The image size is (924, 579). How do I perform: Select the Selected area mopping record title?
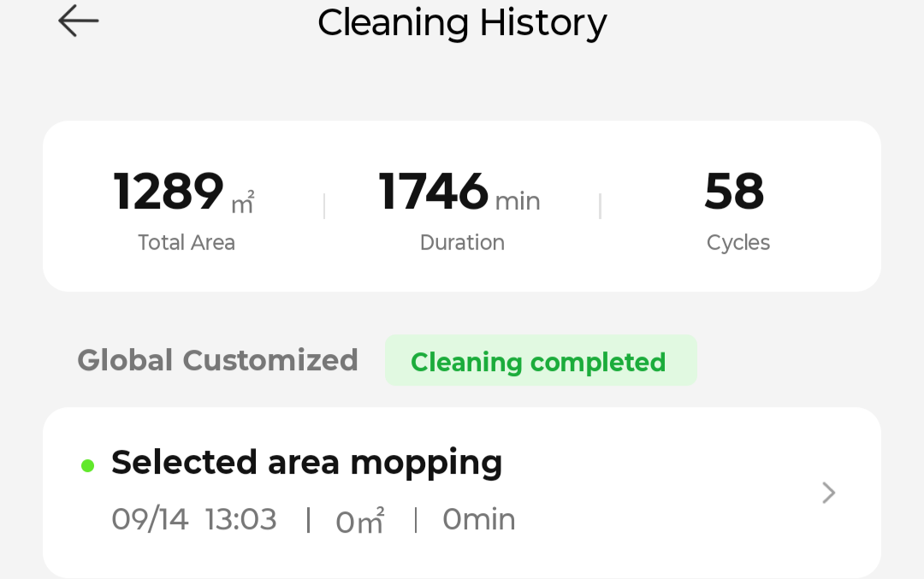(306, 463)
